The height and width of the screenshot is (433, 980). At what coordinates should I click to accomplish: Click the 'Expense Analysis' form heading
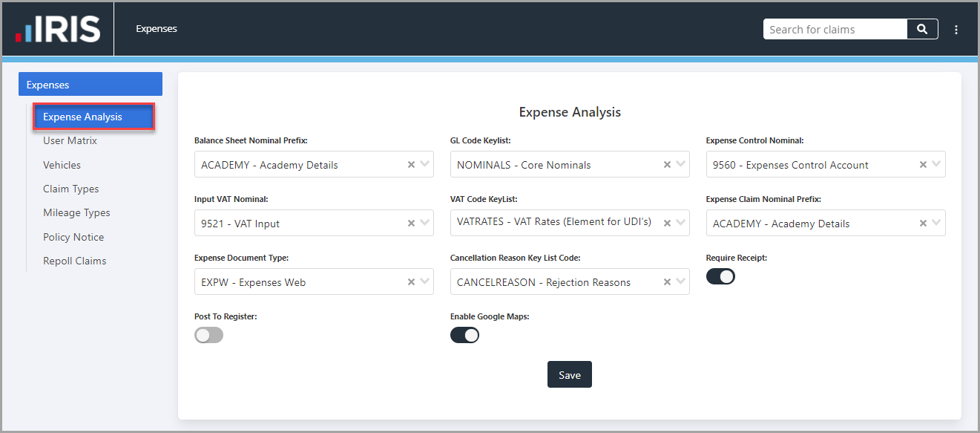point(570,112)
